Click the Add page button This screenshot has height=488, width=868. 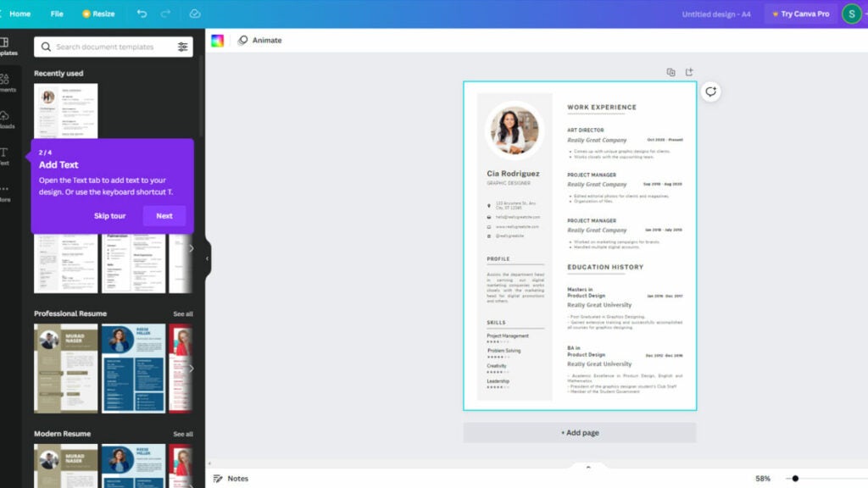(x=580, y=433)
